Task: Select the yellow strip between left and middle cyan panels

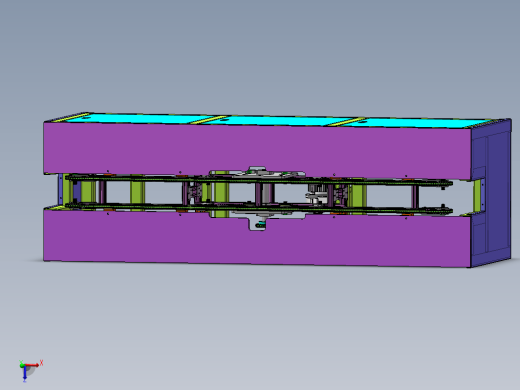Action: [x=209, y=120]
